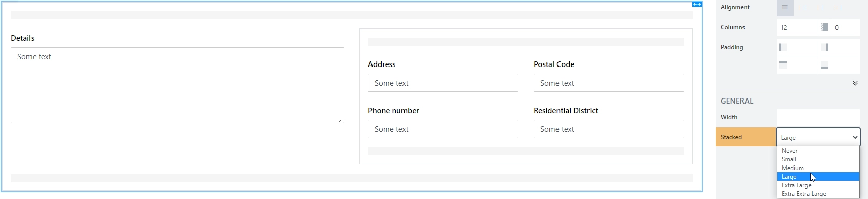Screen dimensions: 868x199
Task: Expand more layout options double chevron
Action: tap(855, 83)
